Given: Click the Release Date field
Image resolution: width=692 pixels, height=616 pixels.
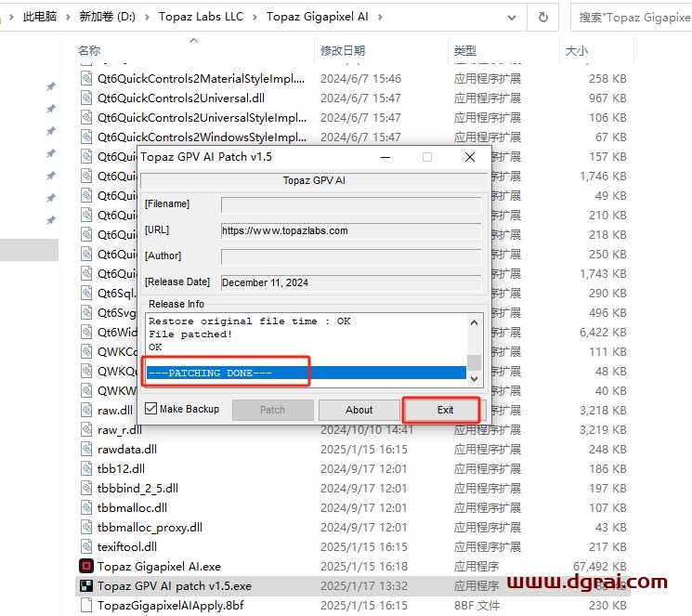Looking at the screenshot, I should coord(351,282).
